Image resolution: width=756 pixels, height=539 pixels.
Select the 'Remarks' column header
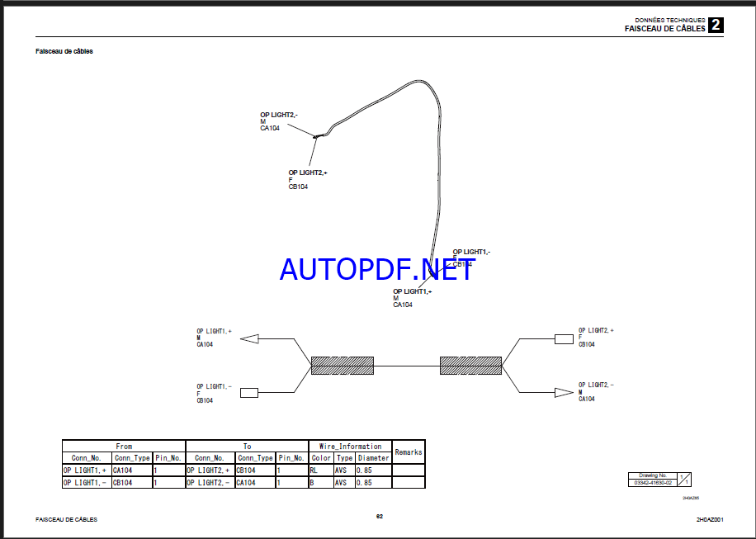pyautogui.click(x=408, y=452)
